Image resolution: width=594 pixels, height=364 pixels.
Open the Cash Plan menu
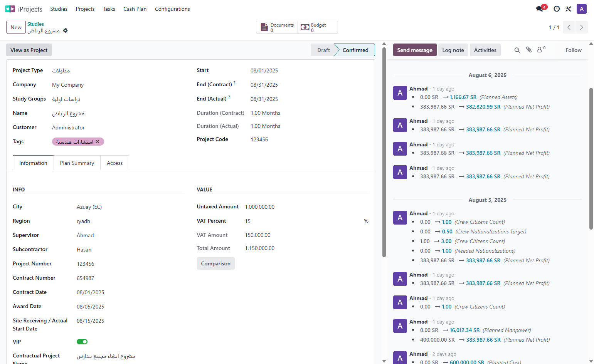coord(135,9)
